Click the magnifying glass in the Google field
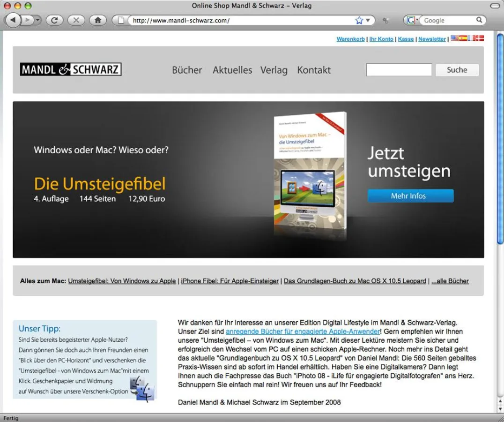The image size is (504, 422). click(479, 20)
